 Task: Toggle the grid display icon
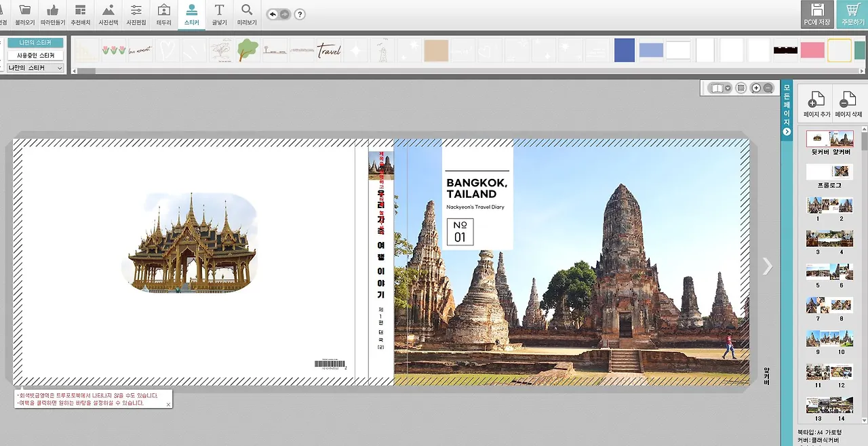coord(741,88)
